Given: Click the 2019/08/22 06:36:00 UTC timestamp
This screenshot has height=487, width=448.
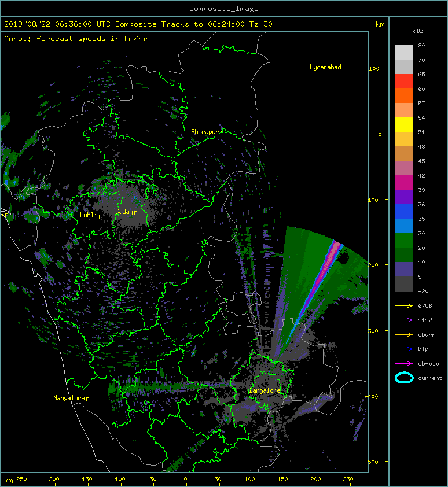Looking at the screenshot, I should click(57, 24).
